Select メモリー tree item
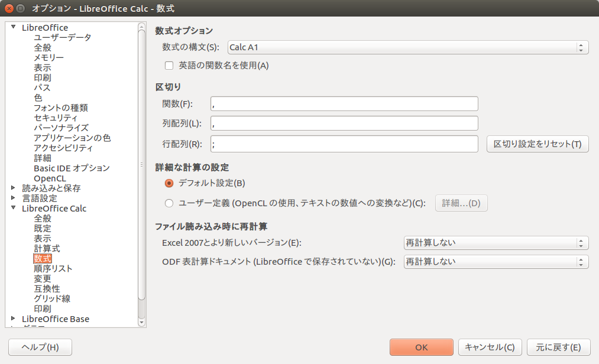The height and width of the screenshot is (364, 599). [x=48, y=58]
